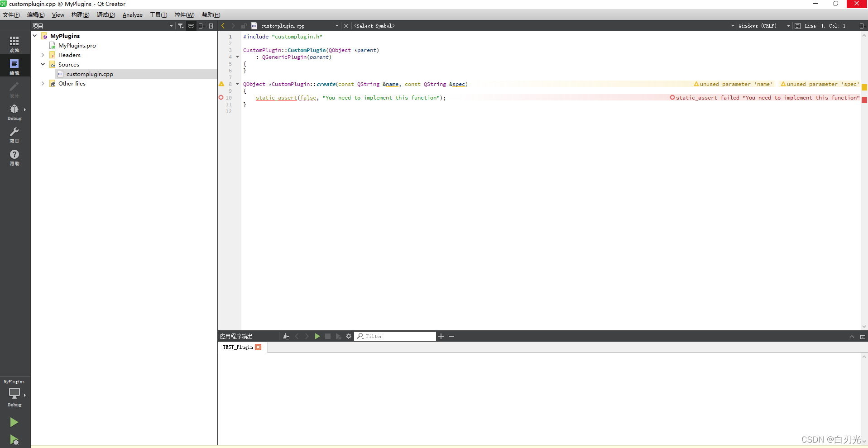The width and height of the screenshot is (868, 448).
Task: Open the 控件(W) menu
Action: click(x=184, y=15)
